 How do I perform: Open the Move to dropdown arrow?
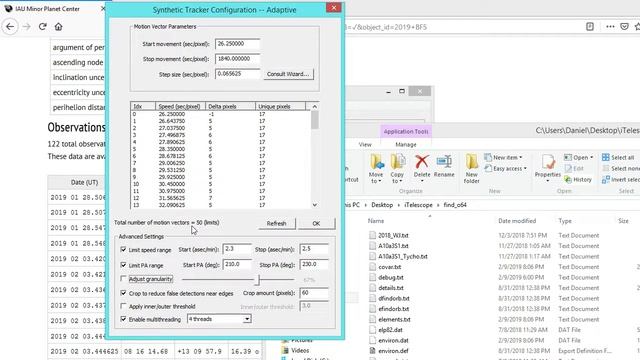(380, 181)
